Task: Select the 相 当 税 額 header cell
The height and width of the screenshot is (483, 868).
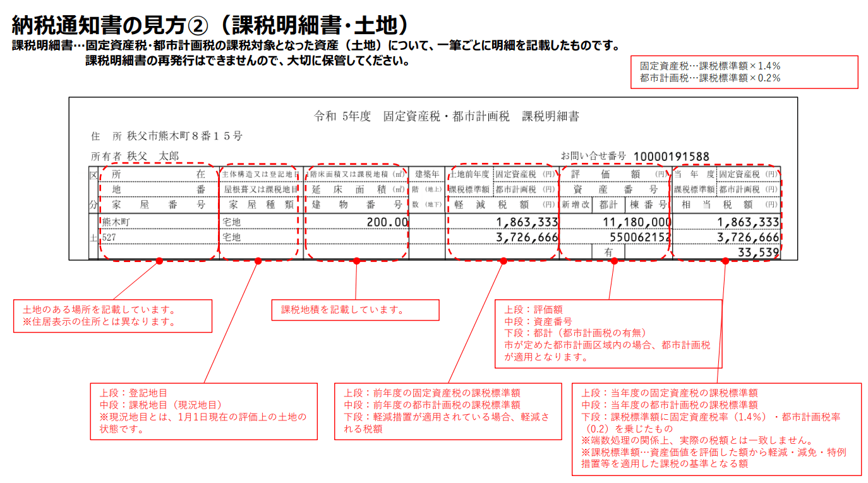Action: (726, 205)
